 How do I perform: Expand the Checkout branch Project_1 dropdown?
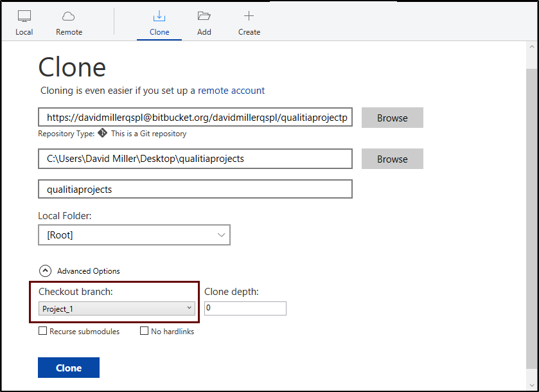click(116, 309)
